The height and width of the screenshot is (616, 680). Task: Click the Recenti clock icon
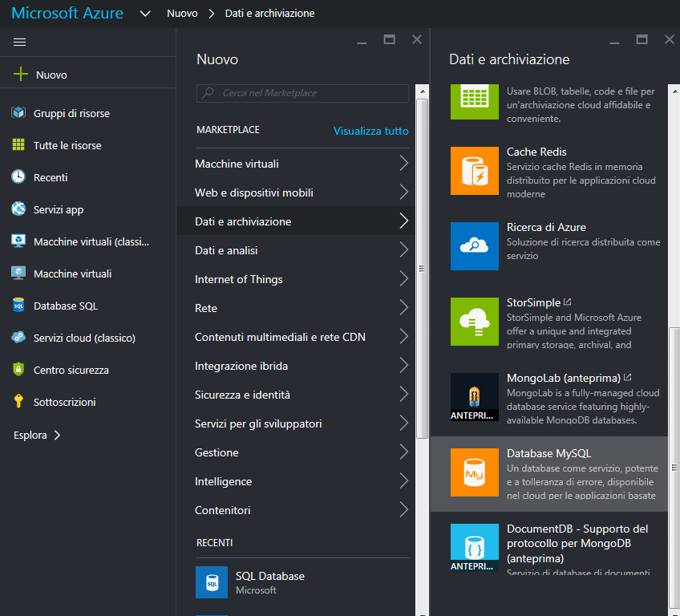18,177
